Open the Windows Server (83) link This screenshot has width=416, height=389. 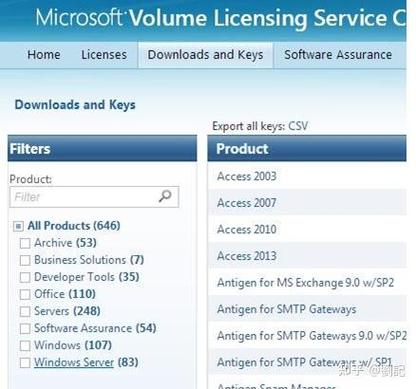[74, 362]
